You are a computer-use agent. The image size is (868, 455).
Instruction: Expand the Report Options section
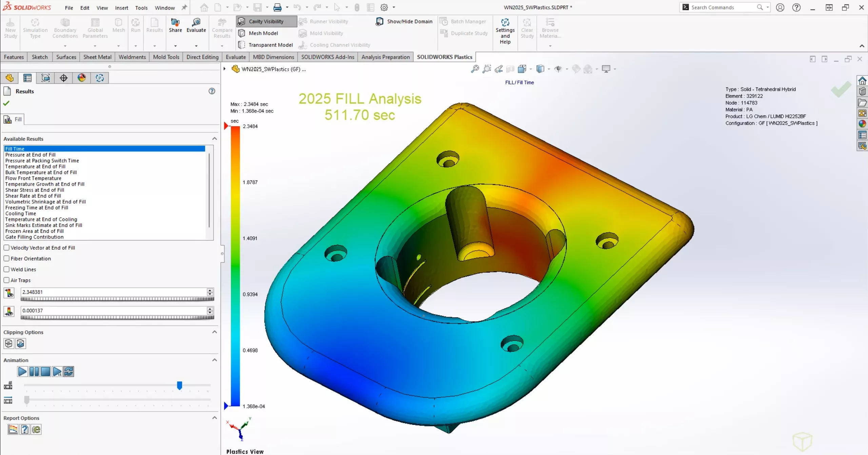click(x=215, y=418)
